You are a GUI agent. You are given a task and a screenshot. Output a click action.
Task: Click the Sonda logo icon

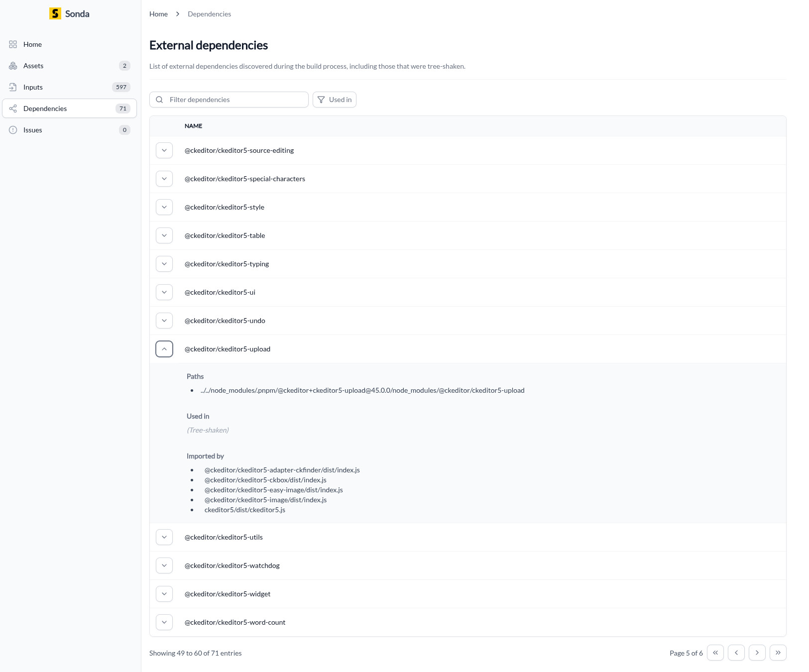[x=55, y=13]
